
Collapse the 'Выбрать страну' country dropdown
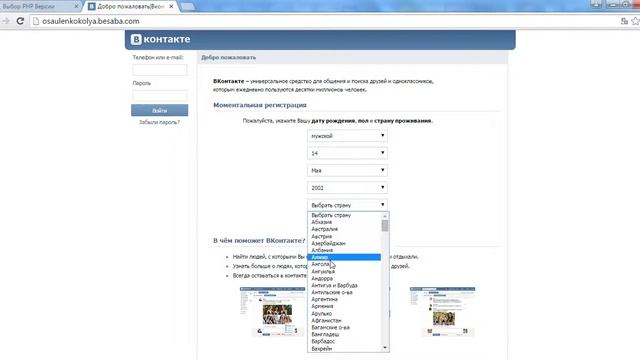point(347,205)
